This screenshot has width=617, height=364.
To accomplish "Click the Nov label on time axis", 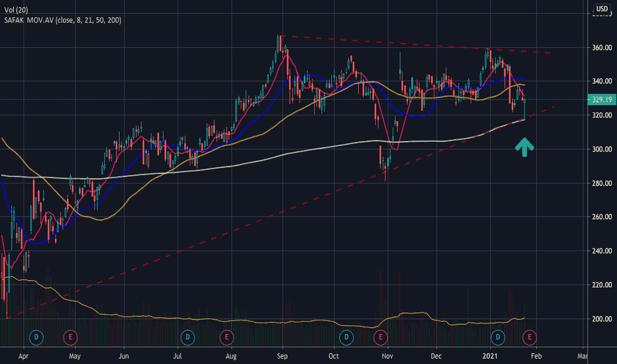I will [387, 356].
